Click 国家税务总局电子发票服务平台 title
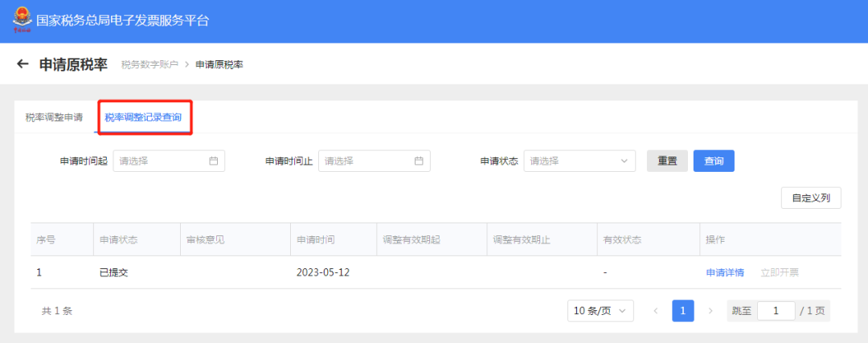 (x=122, y=21)
